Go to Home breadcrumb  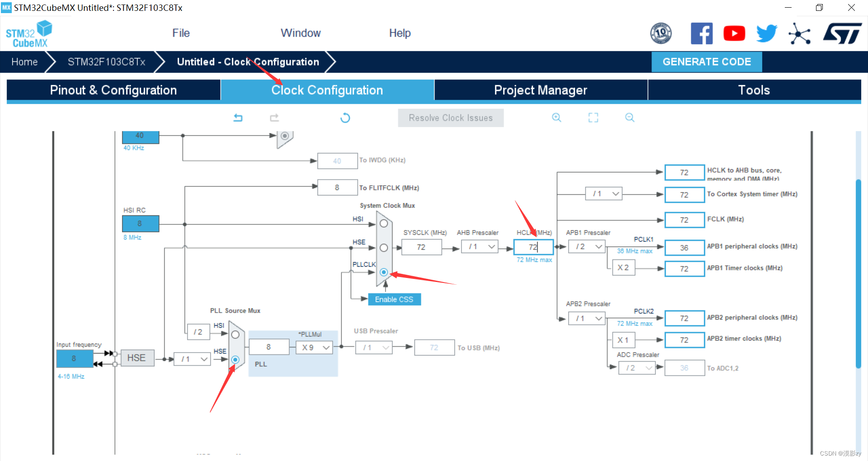pyautogui.click(x=24, y=62)
